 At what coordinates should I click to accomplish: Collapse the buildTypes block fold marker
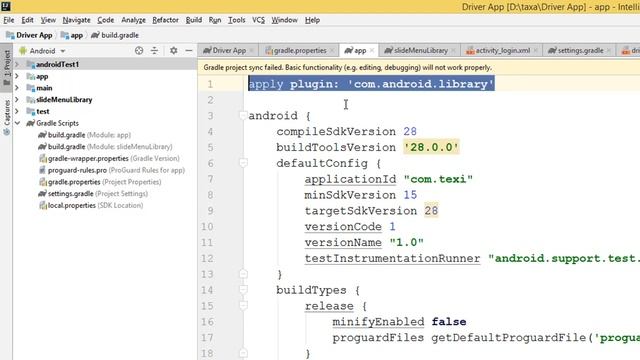coord(243,290)
